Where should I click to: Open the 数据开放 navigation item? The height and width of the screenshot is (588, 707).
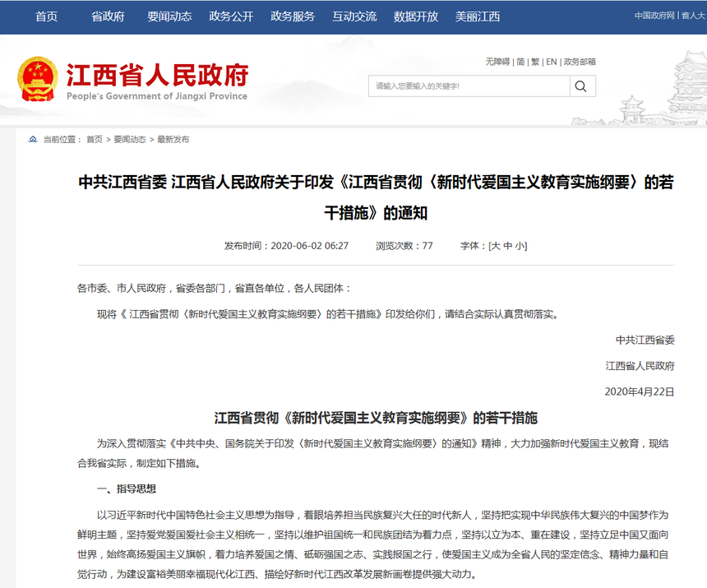pyautogui.click(x=416, y=16)
